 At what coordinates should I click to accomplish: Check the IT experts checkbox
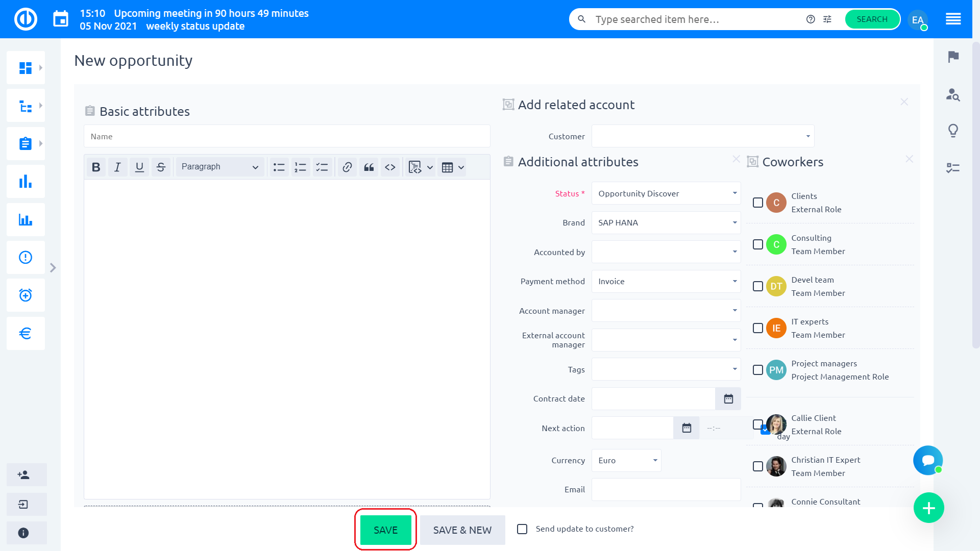(758, 328)
